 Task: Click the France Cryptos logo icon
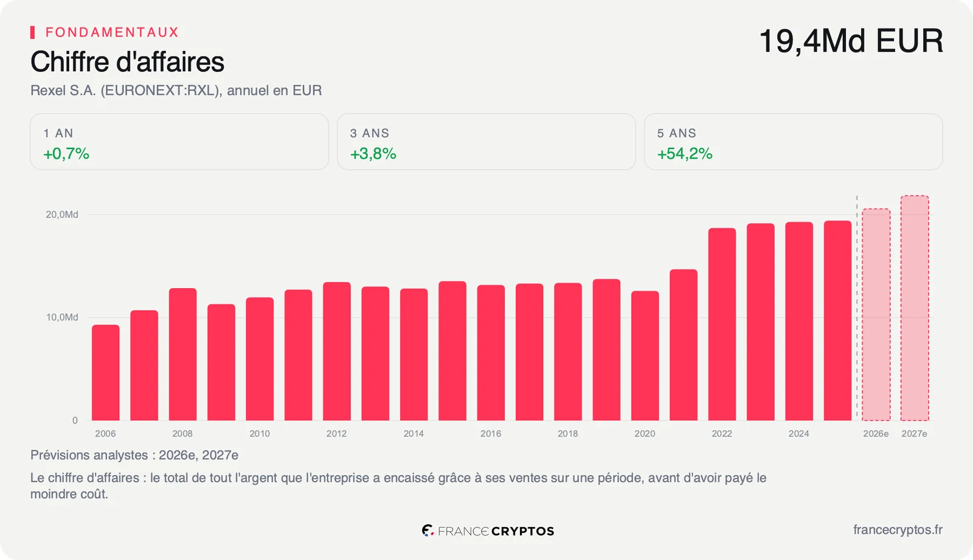(428, 531)
